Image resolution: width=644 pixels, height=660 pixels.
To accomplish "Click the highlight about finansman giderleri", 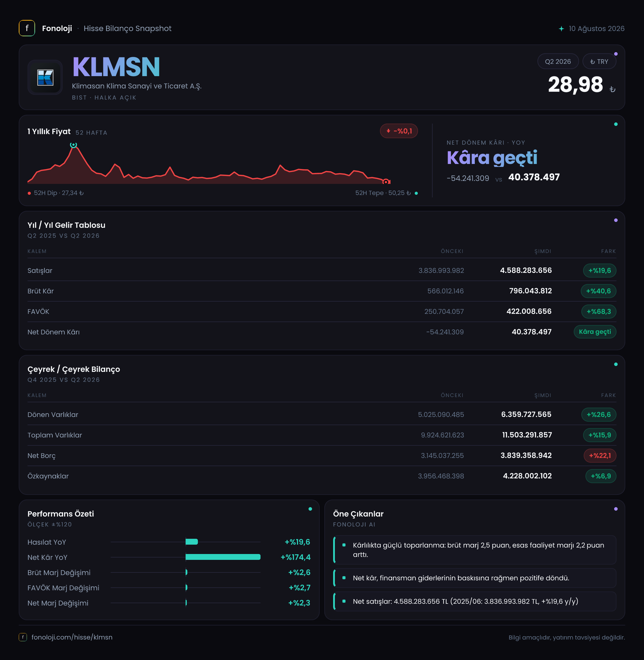I will point(475,578).
